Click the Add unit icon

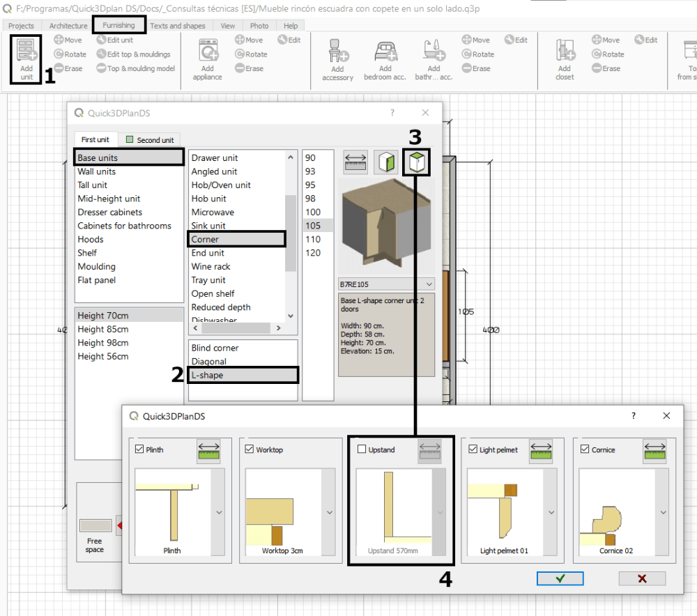[26, 49]
